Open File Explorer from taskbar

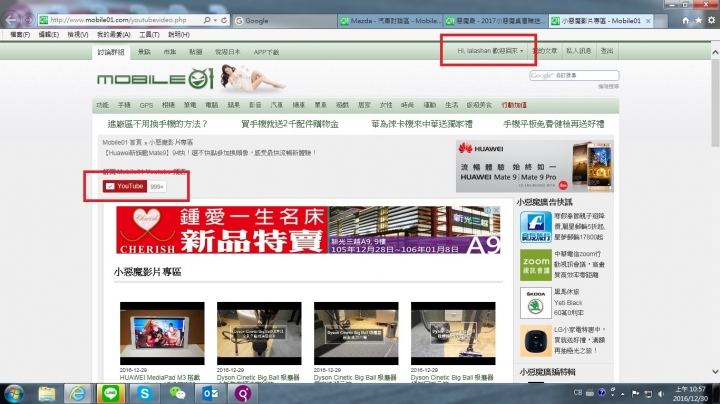46,394
